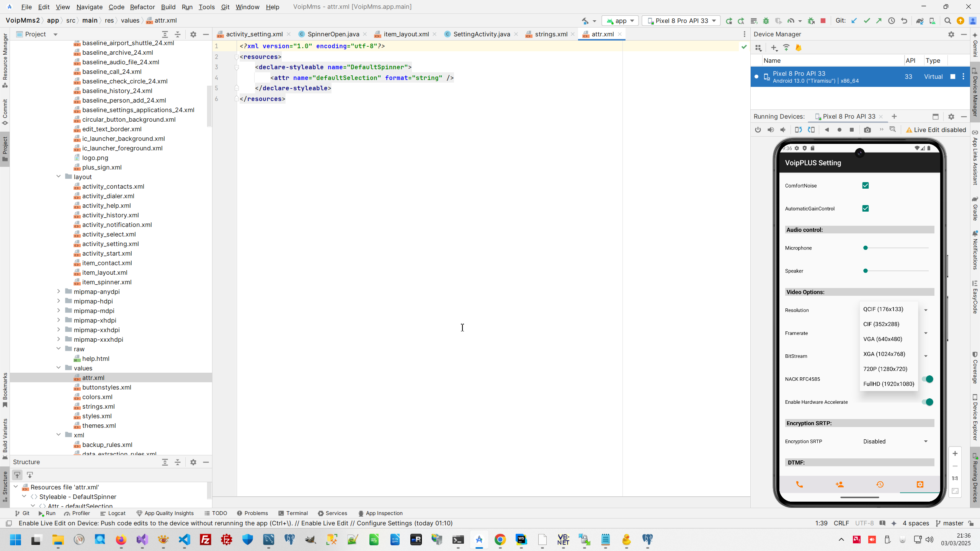Open the Logcat tool window button
The height and width of the screenshot is (551, 980).
coord(113,513)
